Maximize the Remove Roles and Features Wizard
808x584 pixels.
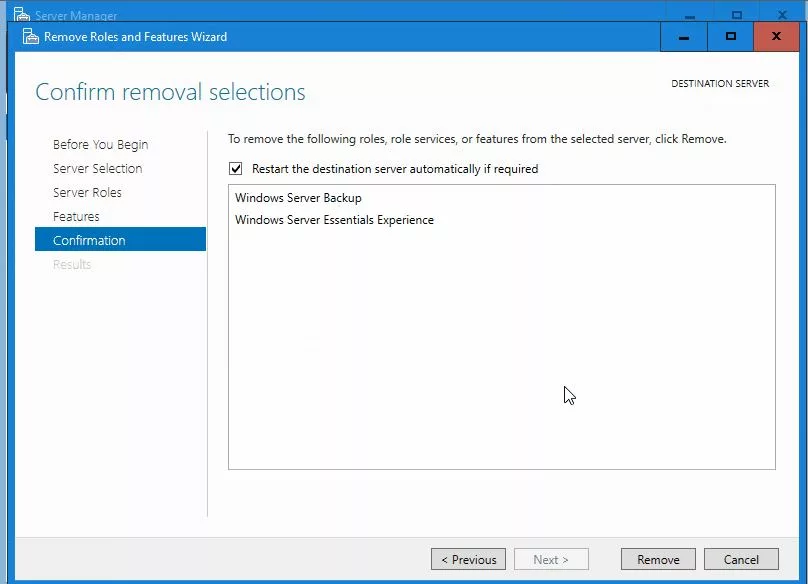point(731,37)
